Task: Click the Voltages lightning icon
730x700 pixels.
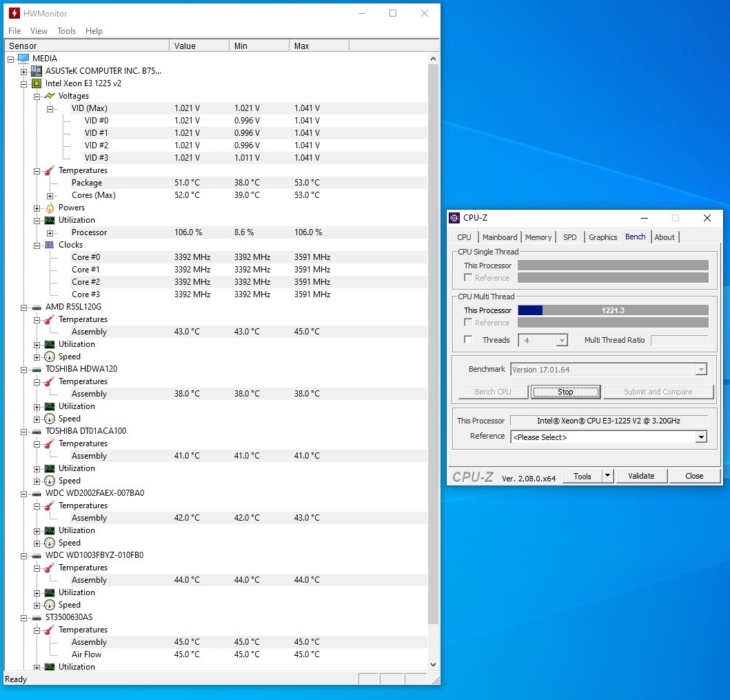Action: tap(50, 96)
